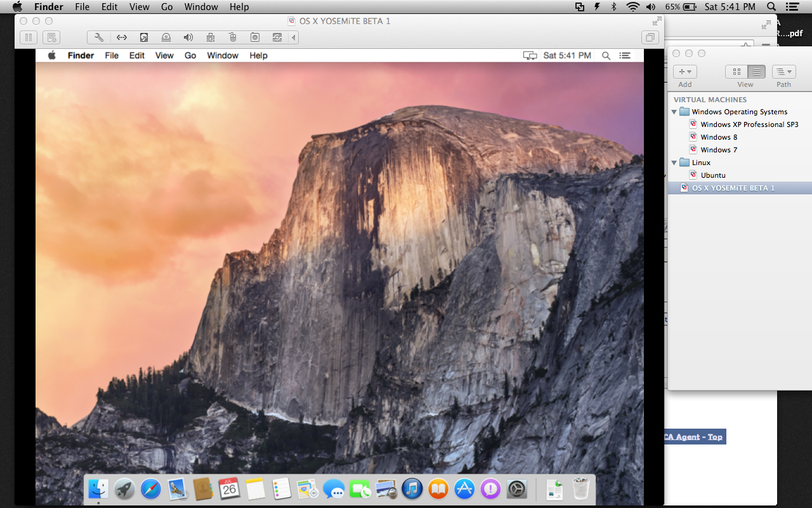Open virtual machine settings wrench icon
This screenshot has width=812, height=508.
pyautogui.click(x=99, y=37)
